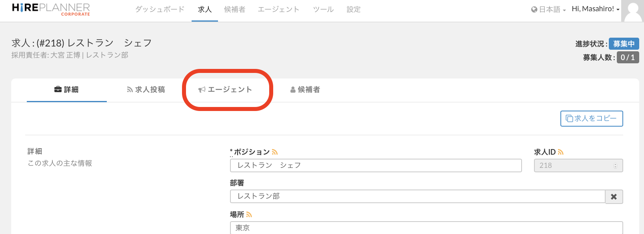The width and height of the screenshot is (644, 234).
Task: Click the 求人をコピー button
Action: click(x=591, y=119)
